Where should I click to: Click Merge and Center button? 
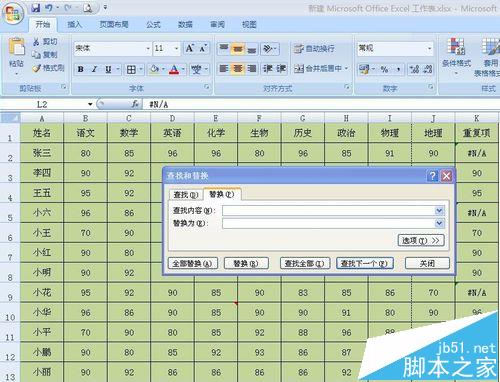pyautogui.click(x=318, y=69)
